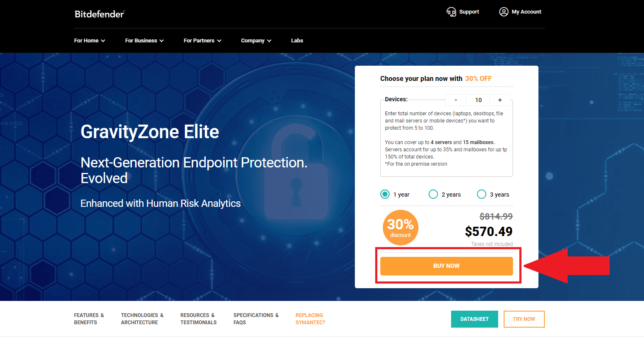
Task: Choose the 3 years plan option
Action: [482, 194]
